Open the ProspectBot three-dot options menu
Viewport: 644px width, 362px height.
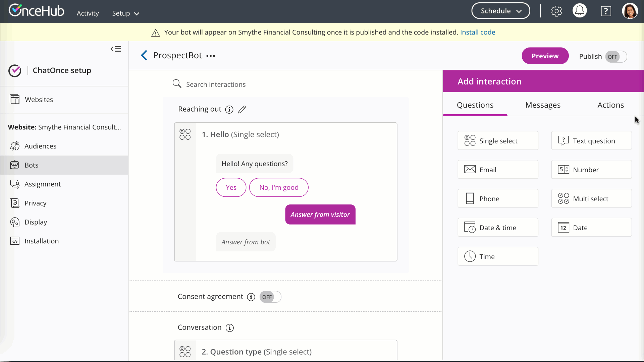tap(211, 56)
